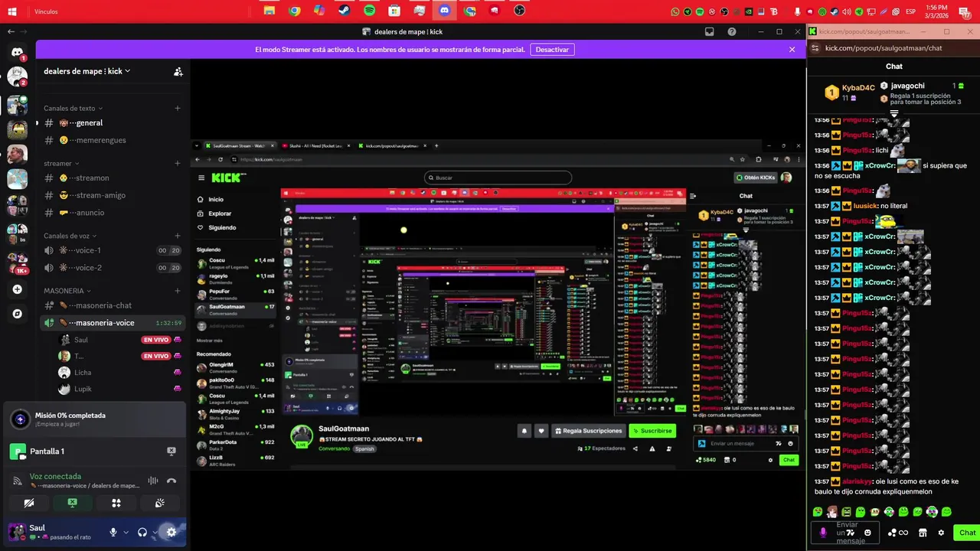Open the streamon channel

click(113, 178)
